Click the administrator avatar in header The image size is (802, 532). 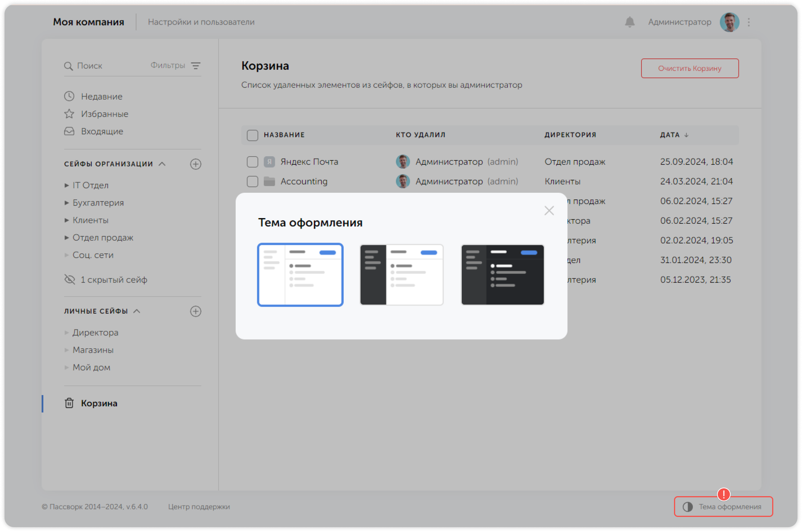click(x=729, y=22)
